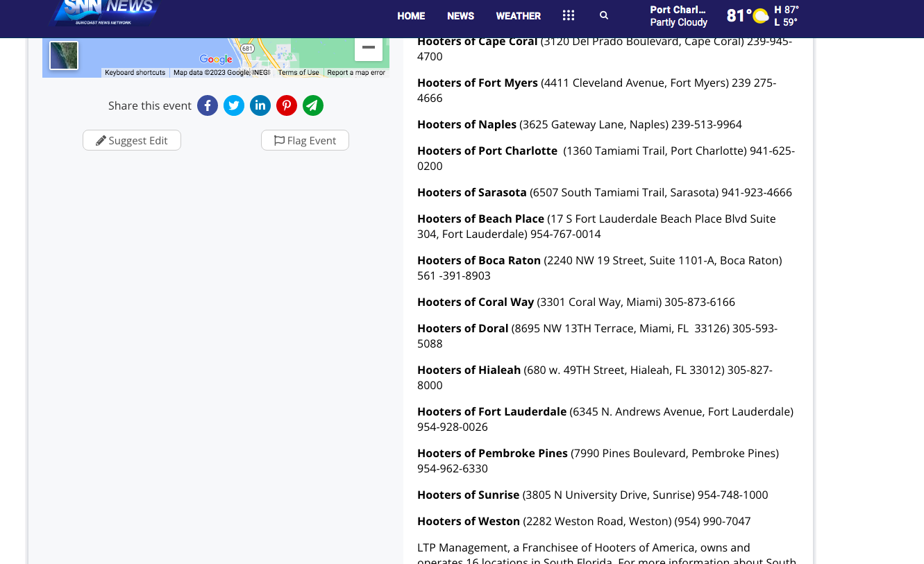Screen dimensions: 924x564
Task: Click the Port Charlotte weather location
Action: (x=678, y=10)
